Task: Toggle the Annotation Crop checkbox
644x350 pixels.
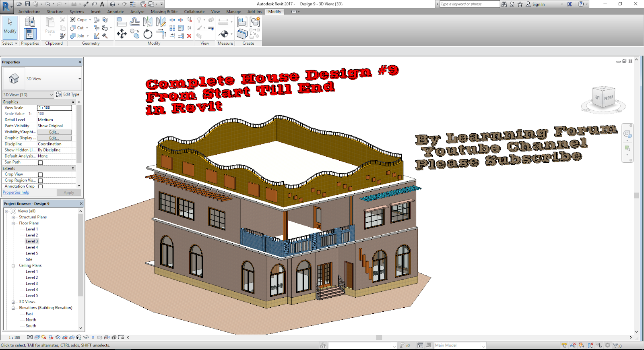Action: (40, 186)
